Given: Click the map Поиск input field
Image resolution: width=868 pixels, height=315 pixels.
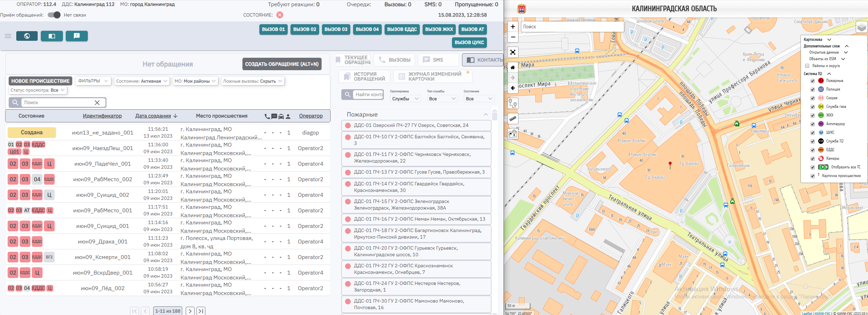Looking at the screenshot, I should click(572, 27).
